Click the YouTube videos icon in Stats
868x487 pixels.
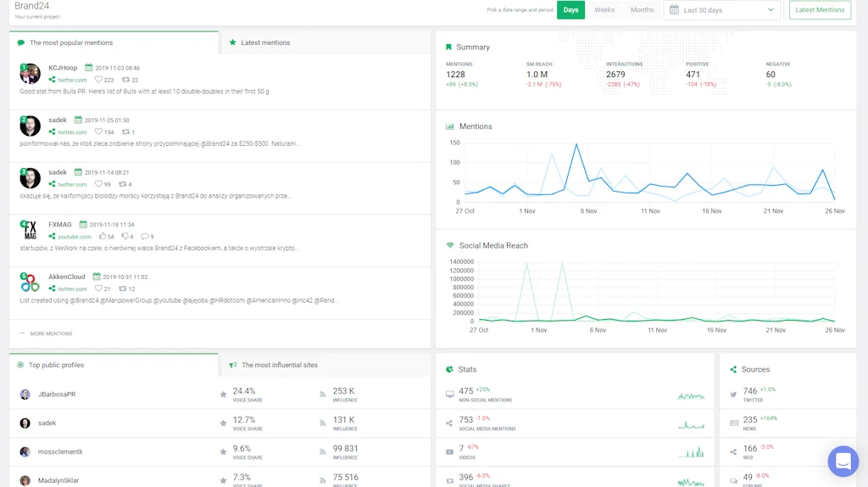click(x=449, y=451)
